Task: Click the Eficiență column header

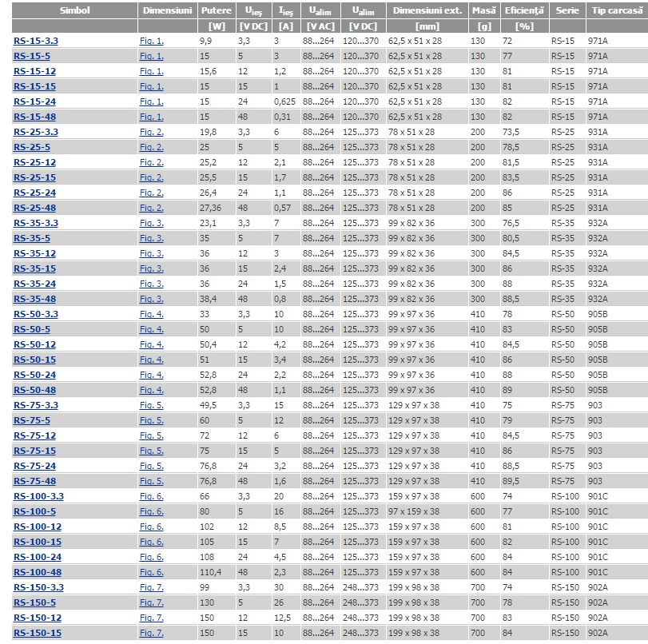Action: (524, 10)
